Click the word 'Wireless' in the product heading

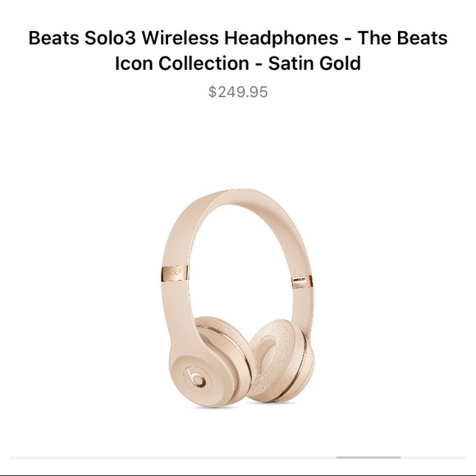180,38
